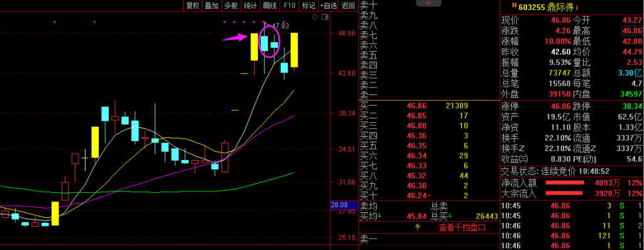Open stock info via the "i" icon
Screen dimensions: 644x250
pyautogui.click(x=577, y=7)
